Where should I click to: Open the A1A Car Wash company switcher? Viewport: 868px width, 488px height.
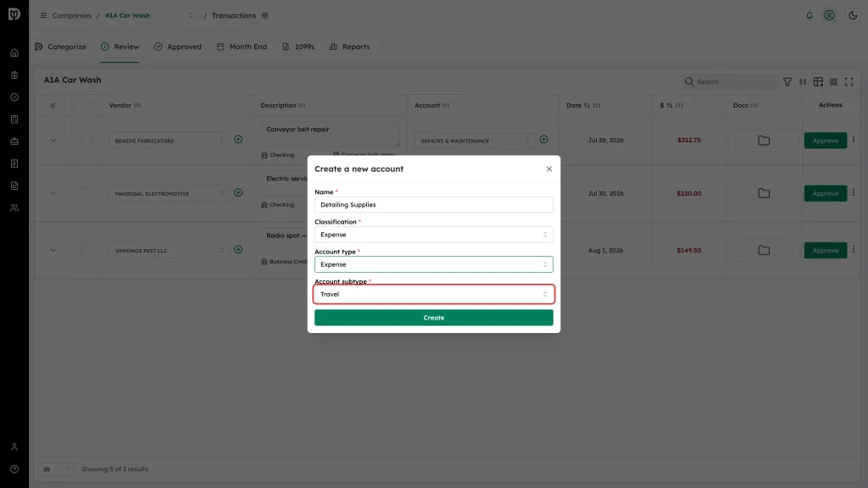[x=149, y=15]
